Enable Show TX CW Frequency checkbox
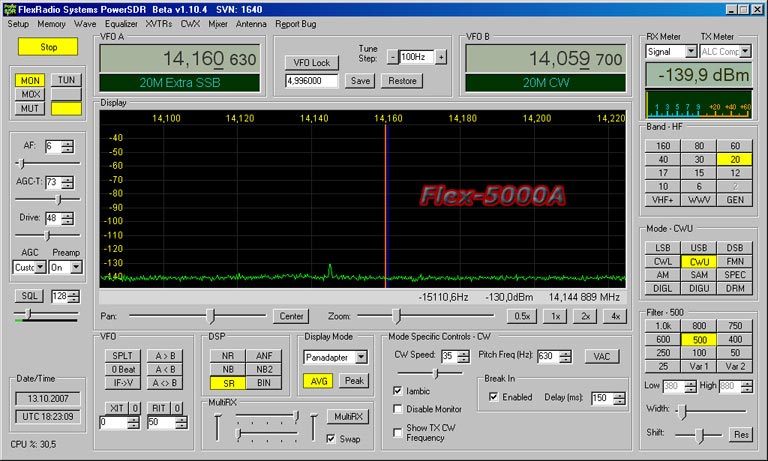The width and height of the screenshot is (768, 461). pos(398,433)
